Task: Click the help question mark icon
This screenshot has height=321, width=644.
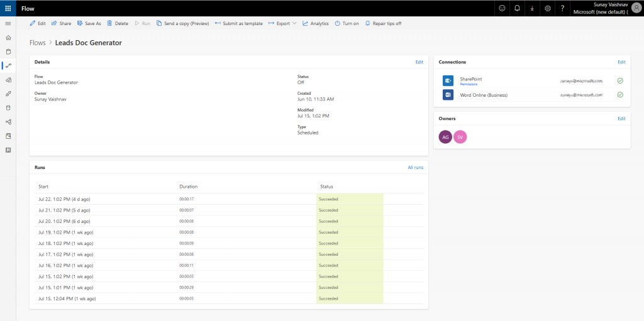Action: [x=562, y=8]
